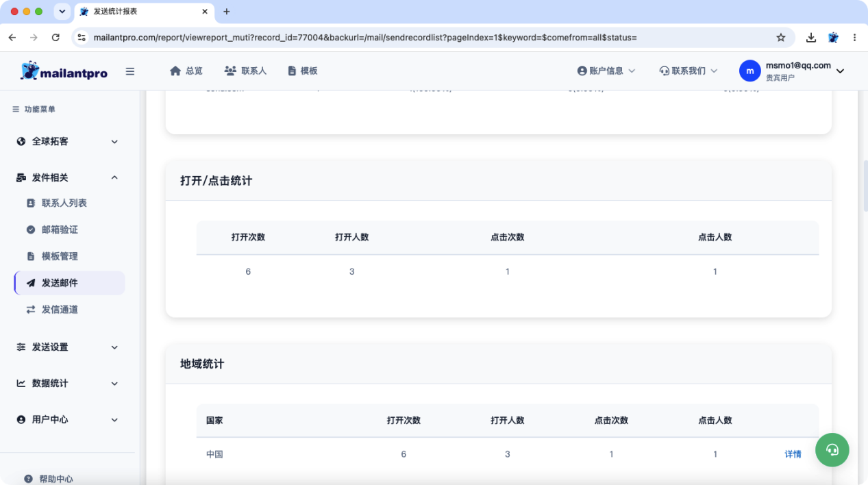Expand the 数据统计 sidebar section
868x485 pixels.
[114, 384]
